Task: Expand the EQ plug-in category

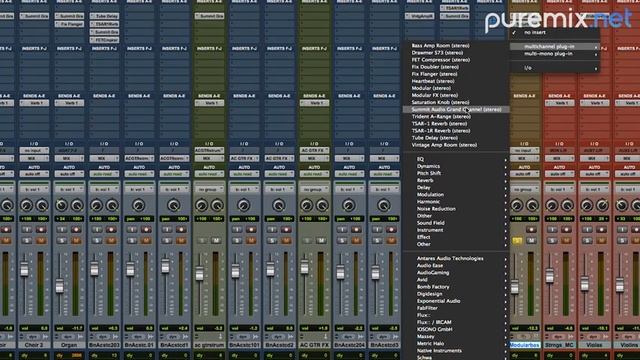Action: (x=456, y=159)
